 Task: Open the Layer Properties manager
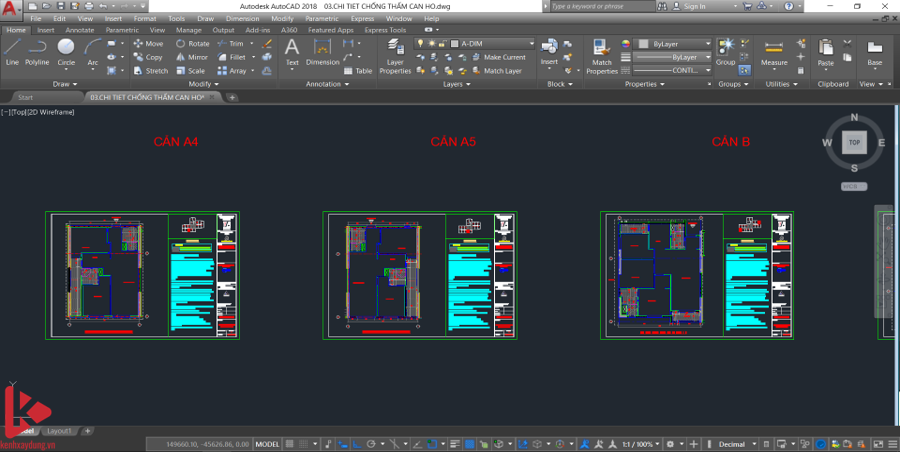pyautogui.click(x=395, y=56)
